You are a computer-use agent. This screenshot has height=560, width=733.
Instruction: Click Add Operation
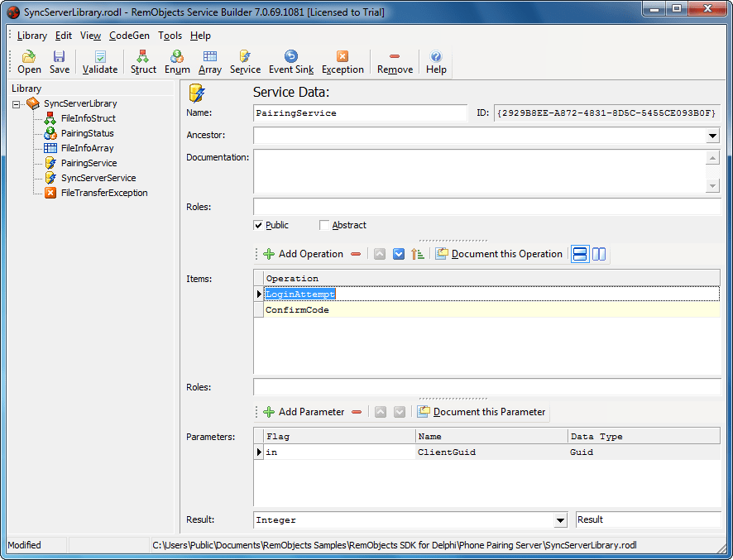point(304,254)
